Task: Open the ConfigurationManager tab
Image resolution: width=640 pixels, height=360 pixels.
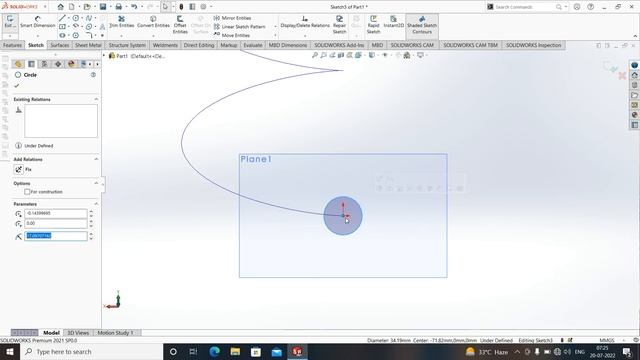Action: click(44, 64)
